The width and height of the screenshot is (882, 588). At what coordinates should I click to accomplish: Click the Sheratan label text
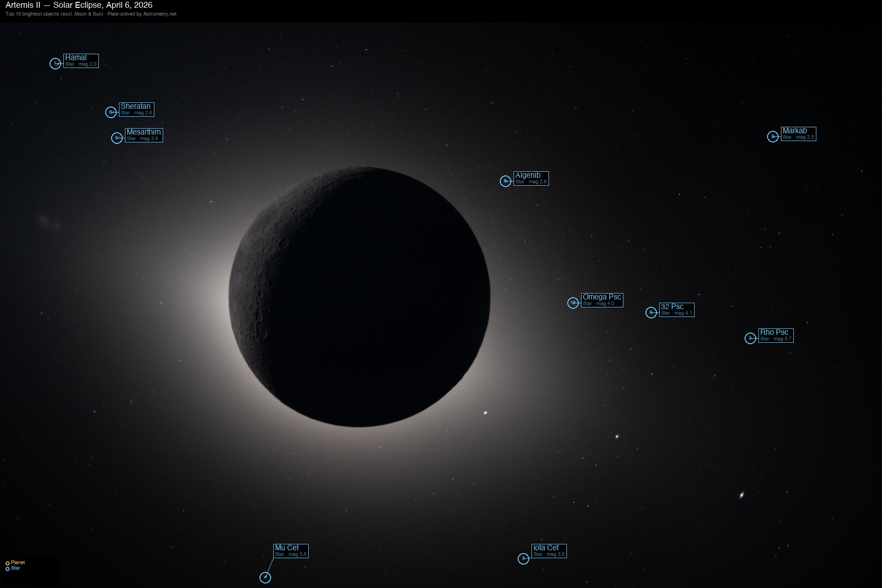coord(136,106)
